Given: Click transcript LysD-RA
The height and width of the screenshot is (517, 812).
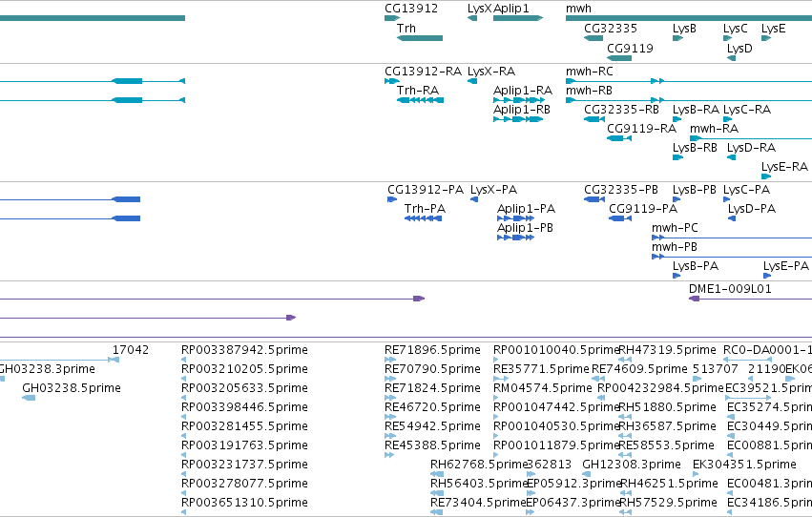Looking at the screenshot, I should (x=752, y=148).
